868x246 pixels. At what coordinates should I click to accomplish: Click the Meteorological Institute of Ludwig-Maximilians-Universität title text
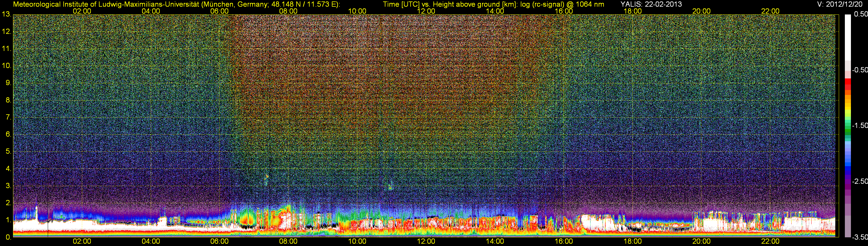point(176,4)
